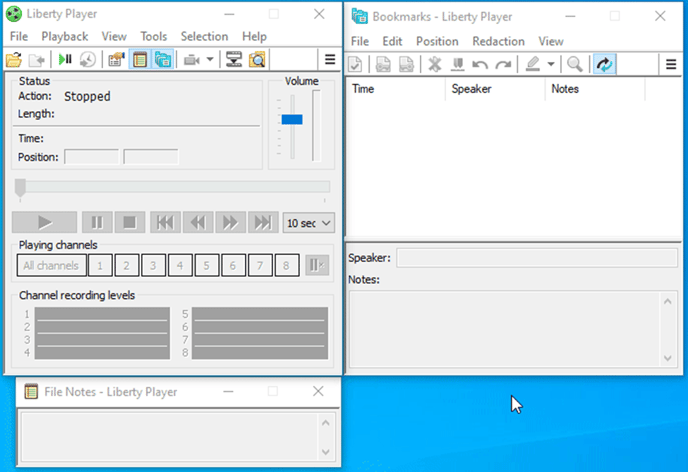Screen dimensions: 688x472
Task: Click the redo arrow in Bookmarks toolbar
Action: point(503,65)
